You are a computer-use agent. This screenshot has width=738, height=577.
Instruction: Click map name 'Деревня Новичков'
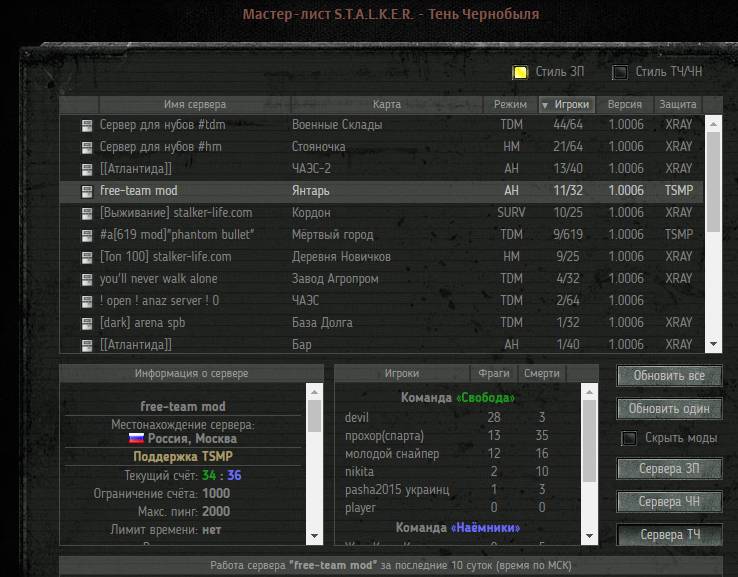click(x=341, y=256)
